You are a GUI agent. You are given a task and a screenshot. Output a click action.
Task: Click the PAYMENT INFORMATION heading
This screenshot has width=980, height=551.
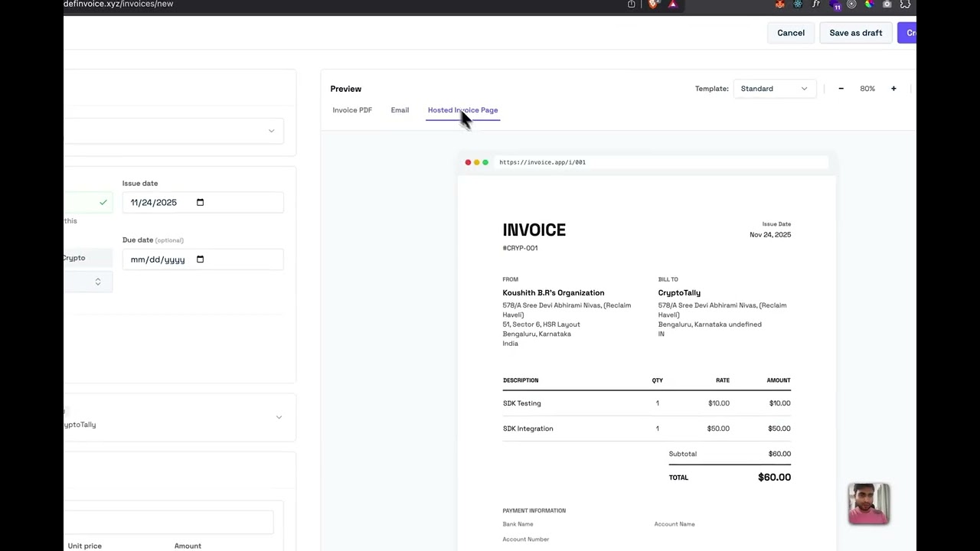pyautogui.click(x=534, y=510)
